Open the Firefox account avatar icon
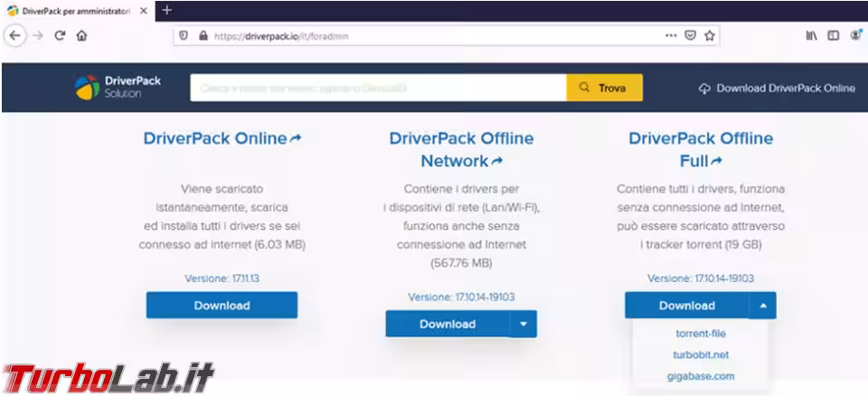Image resolution: width=868 pixels, height=396 pixels. point(856,35)
